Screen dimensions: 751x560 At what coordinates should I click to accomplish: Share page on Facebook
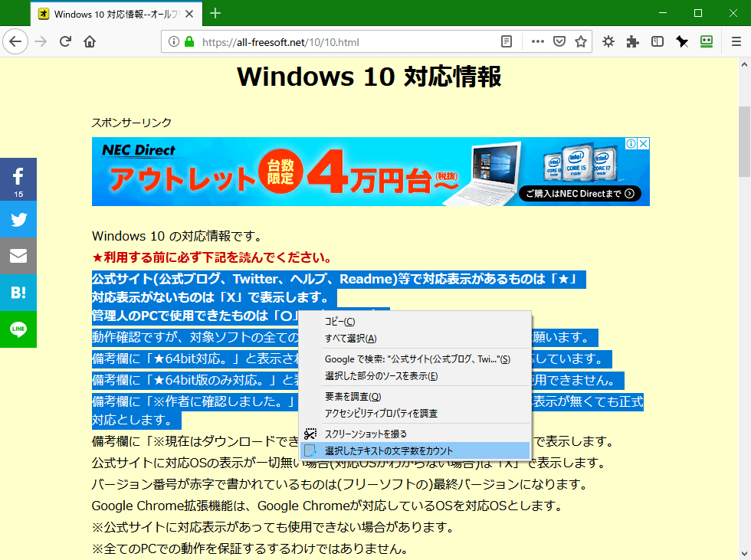click(x=18, y=179)
